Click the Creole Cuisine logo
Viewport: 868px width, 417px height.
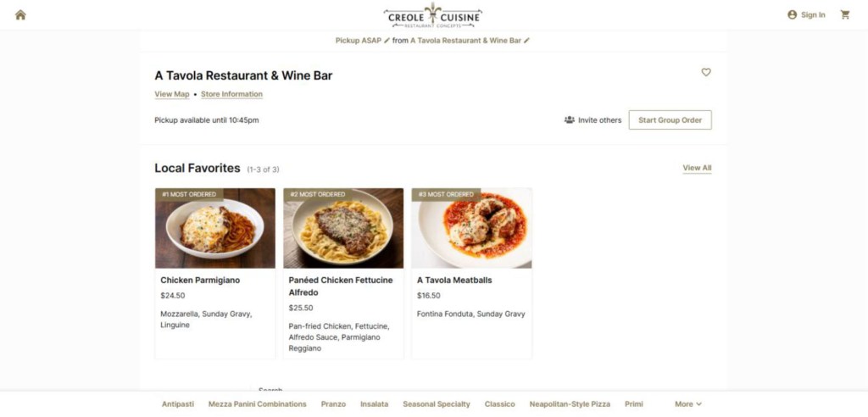tap(432, 15)
